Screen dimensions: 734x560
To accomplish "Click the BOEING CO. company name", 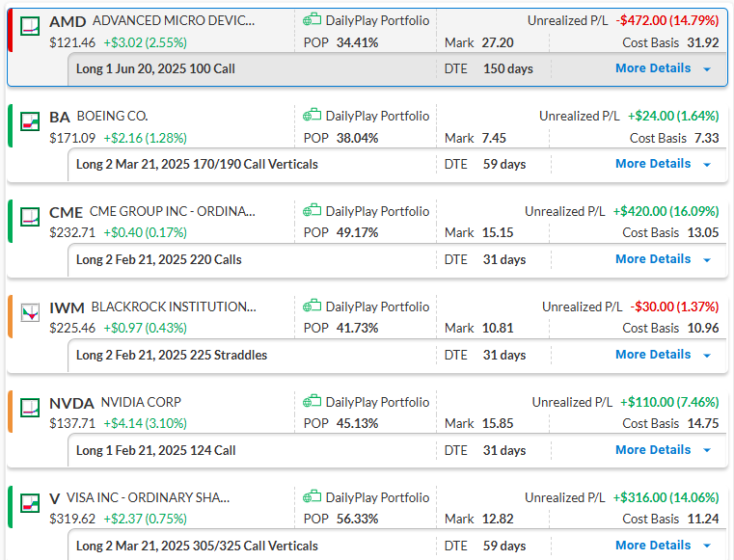I will (112, 116).
